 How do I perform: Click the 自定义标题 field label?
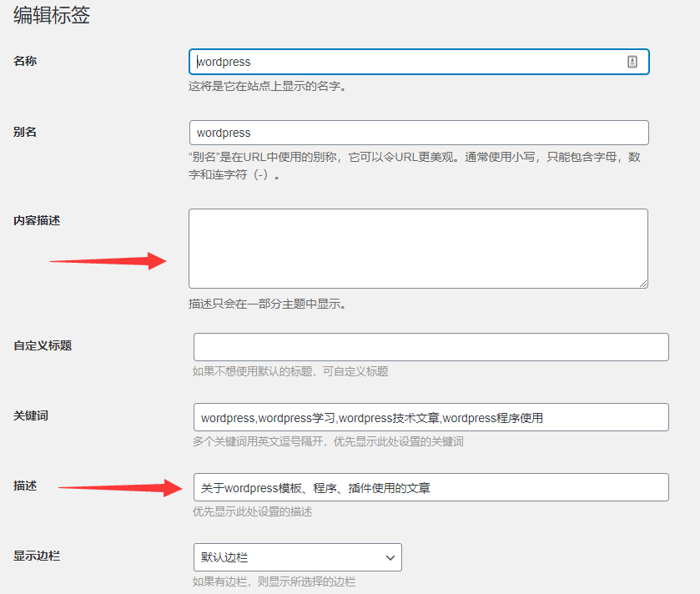click(43, 345)
